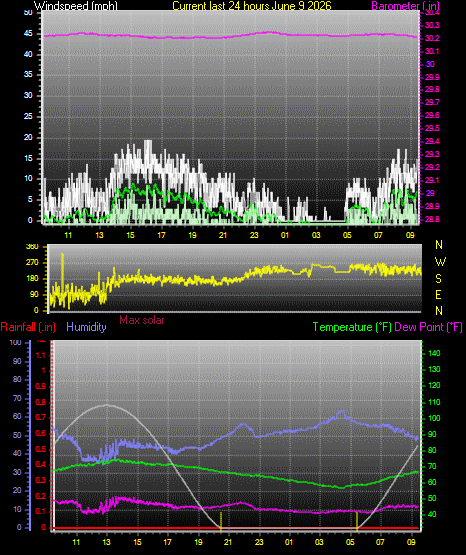Click '180' on the wind direction axis
The width and height of the screenshot is (466, 555).
pyautogui.click(x=32, y=279)
